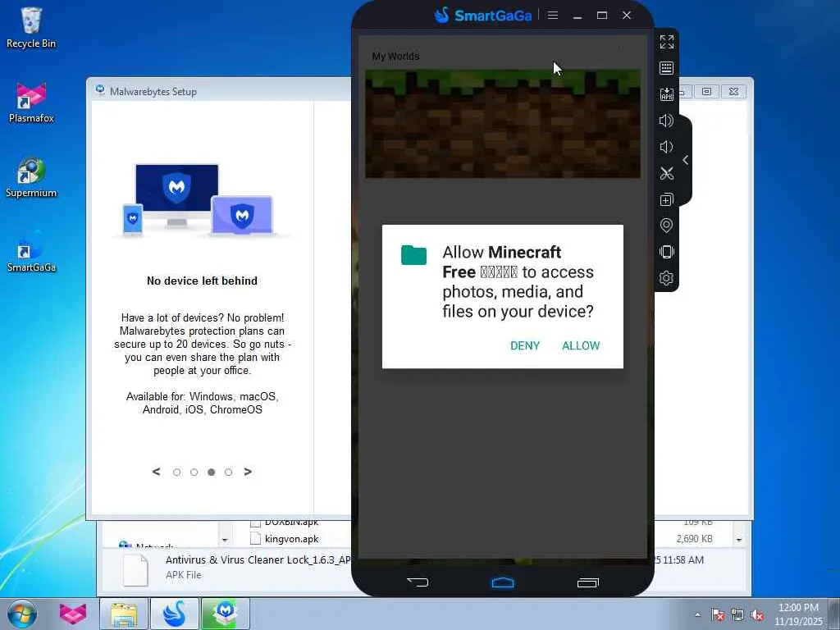Maximize the SmartGaGa window
Image resolution: width=840 pixels, height=630 pixels.
click(x=602, y=16)
